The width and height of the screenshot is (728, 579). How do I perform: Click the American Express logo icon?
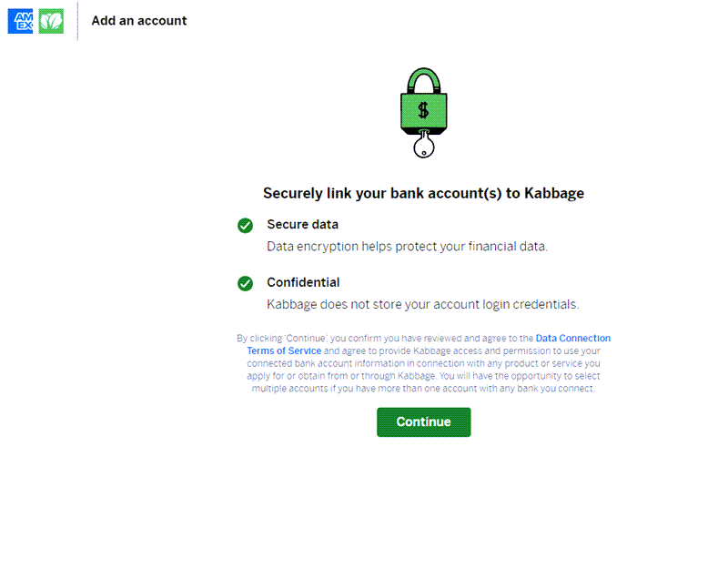pos(20,21)
